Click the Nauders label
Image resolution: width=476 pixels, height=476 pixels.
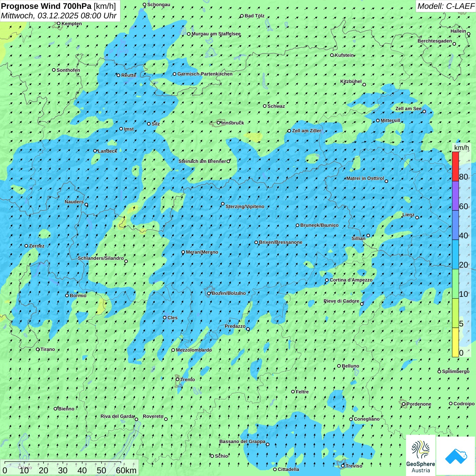[74, 202]
